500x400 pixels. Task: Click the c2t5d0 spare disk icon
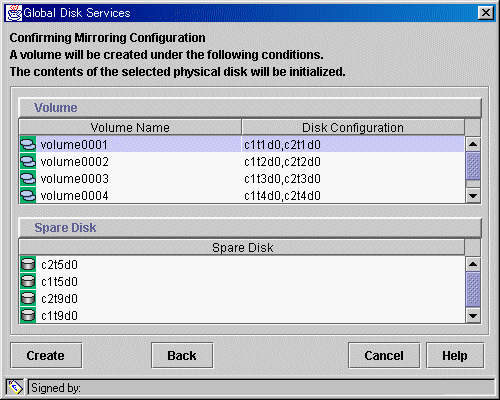(x=28, y=264)
